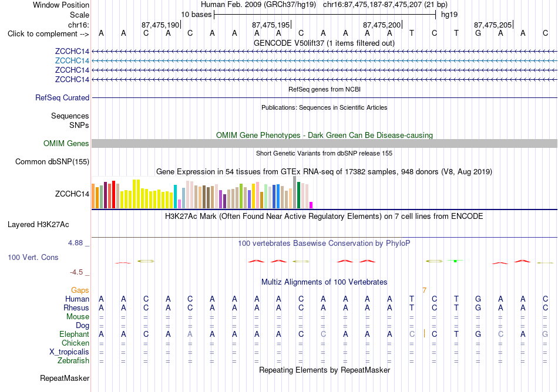Click the 4.88 PhyloP upper scale value
This screenshot has width=558, height=392.
(x=75, y=243)
